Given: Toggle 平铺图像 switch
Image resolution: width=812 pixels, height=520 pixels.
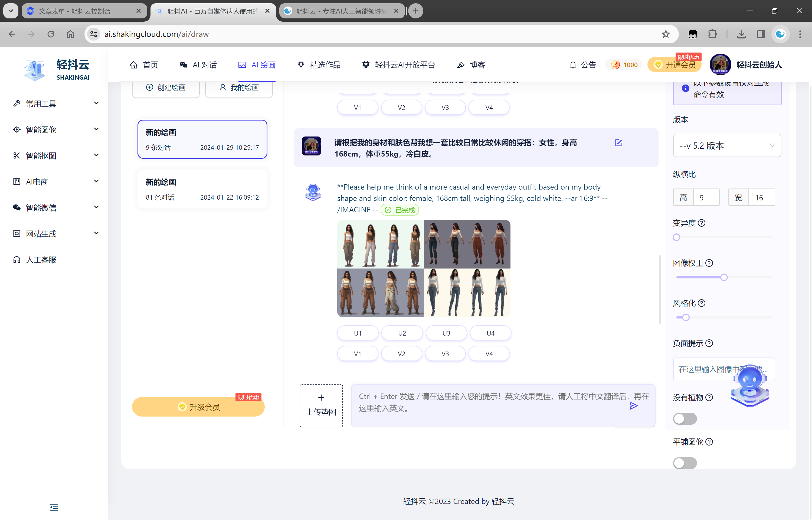Looking at the screenshot, I should click(x=685, y=463).
